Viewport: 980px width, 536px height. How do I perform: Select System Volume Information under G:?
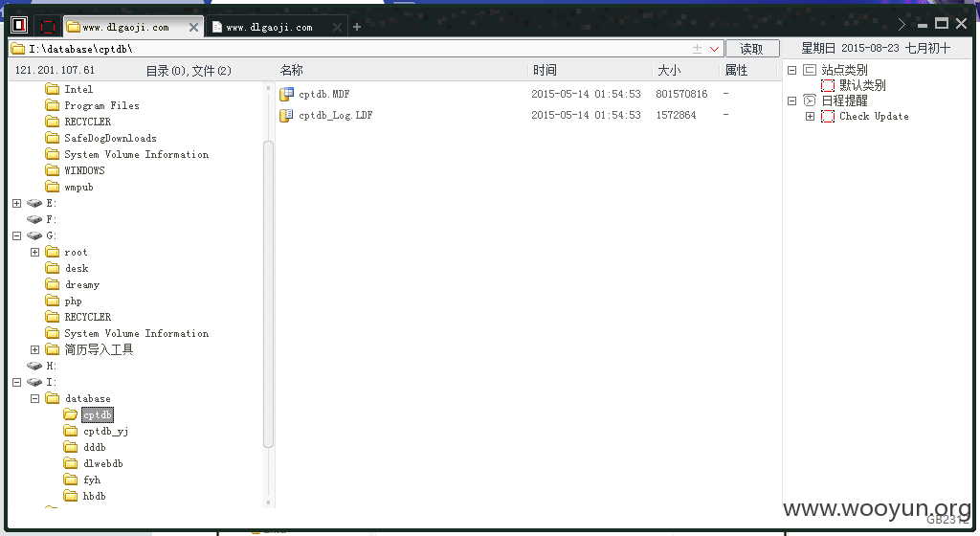pos(136,334)
